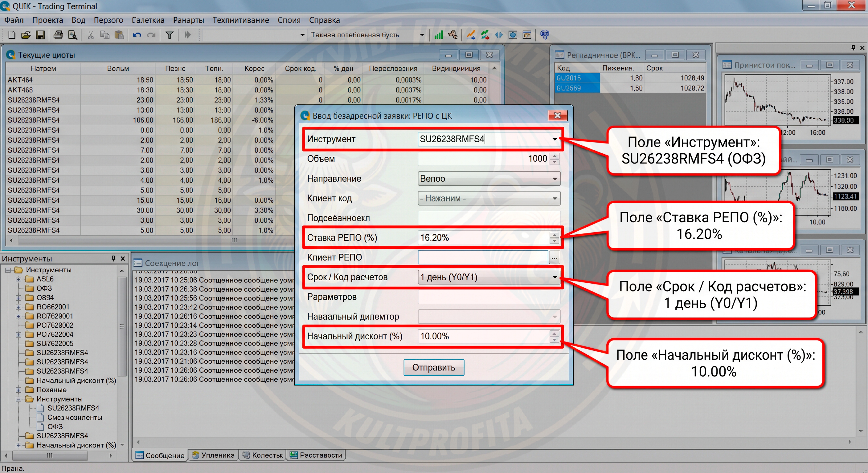Screen dimensions: 868x473
Task: Switch to the Упленика tab
Action: coord(213,455)
